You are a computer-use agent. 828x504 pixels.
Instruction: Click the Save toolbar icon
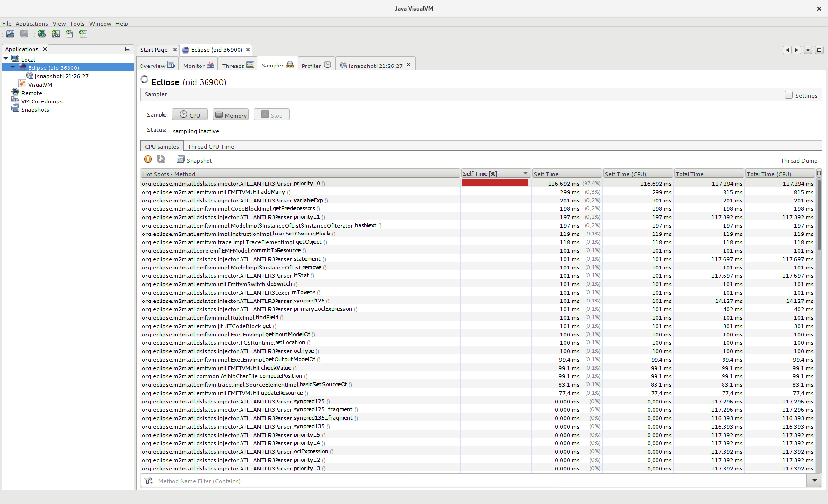click(24, 34)
